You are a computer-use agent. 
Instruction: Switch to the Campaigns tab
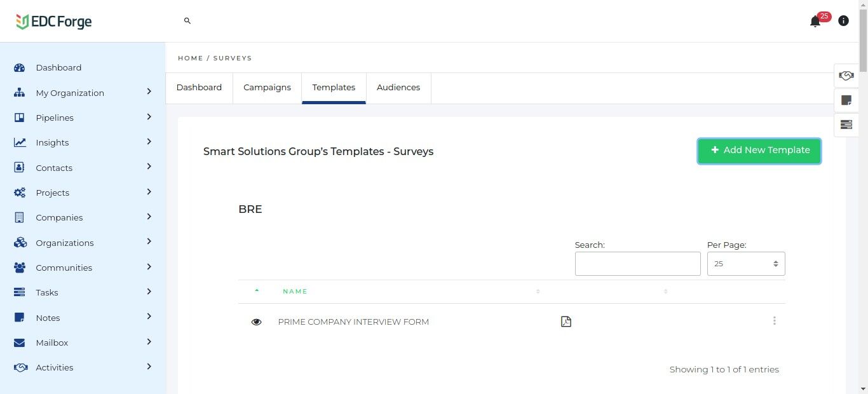coord(267,88)
